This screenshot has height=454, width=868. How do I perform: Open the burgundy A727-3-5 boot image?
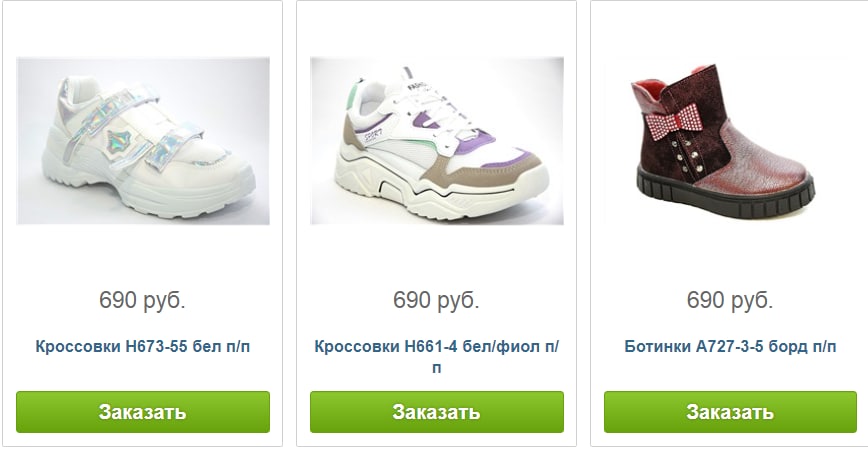730,141
